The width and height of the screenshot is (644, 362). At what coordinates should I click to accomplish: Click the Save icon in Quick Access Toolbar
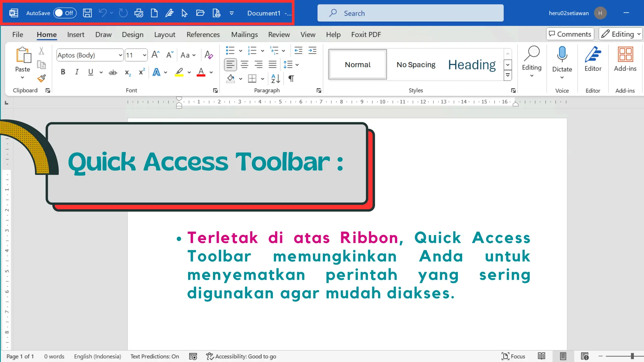click(x=87, y=13)
